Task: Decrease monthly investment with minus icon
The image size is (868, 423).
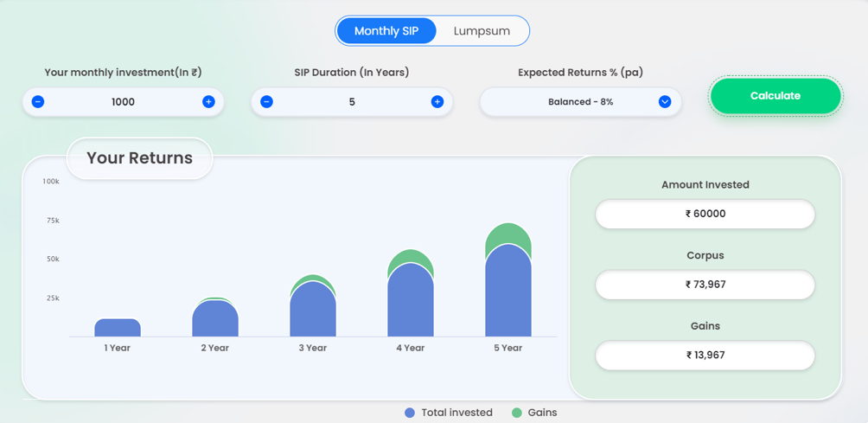Action: tap(38, 102)
